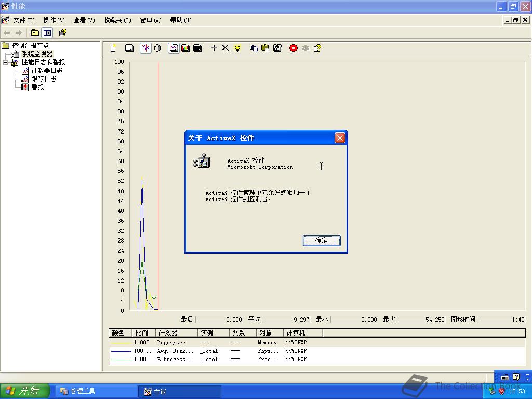Switch to 管理工具 taskbar button
The width and height of the screenshot is (532, 399).
pyautogui.click(x=96, y=391)
